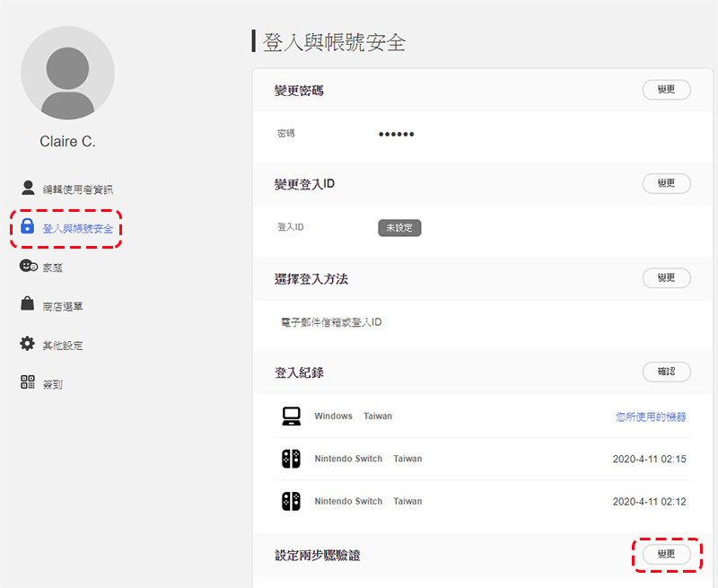Click the shopping bag icon
The height and width of the screenshot is (588, 718).
[28, 303]
